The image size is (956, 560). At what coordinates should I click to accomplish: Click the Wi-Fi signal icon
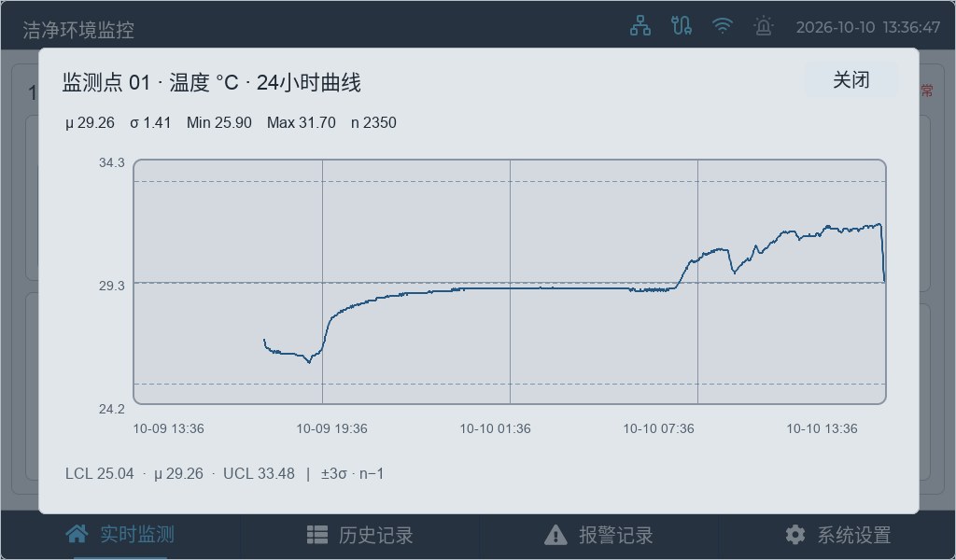tap(723, 25)
